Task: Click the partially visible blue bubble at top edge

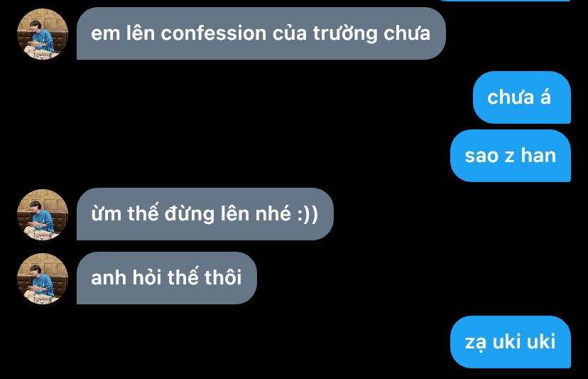Action: (504, 1)
